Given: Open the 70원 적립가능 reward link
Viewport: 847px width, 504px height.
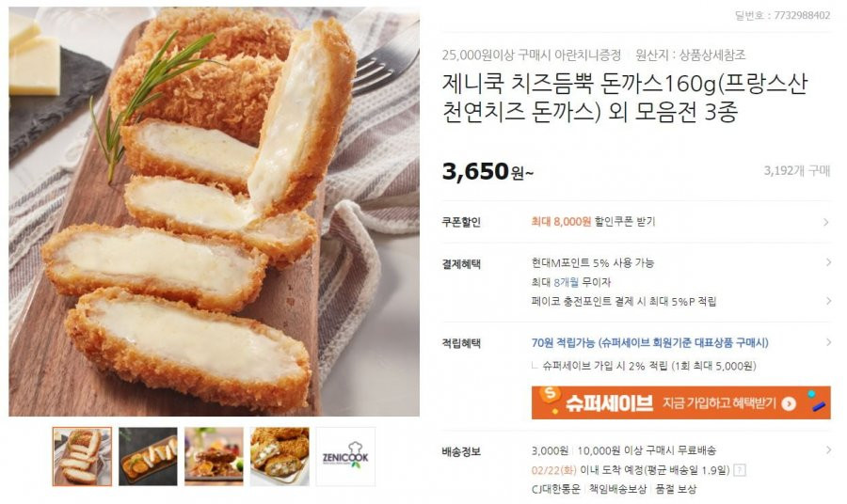Looking at the screenshot, I should pos(649,342).
